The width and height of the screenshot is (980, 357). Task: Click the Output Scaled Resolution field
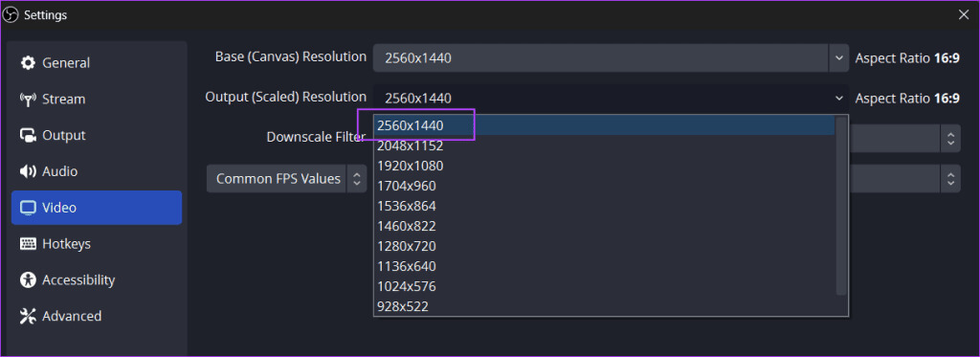612,99
